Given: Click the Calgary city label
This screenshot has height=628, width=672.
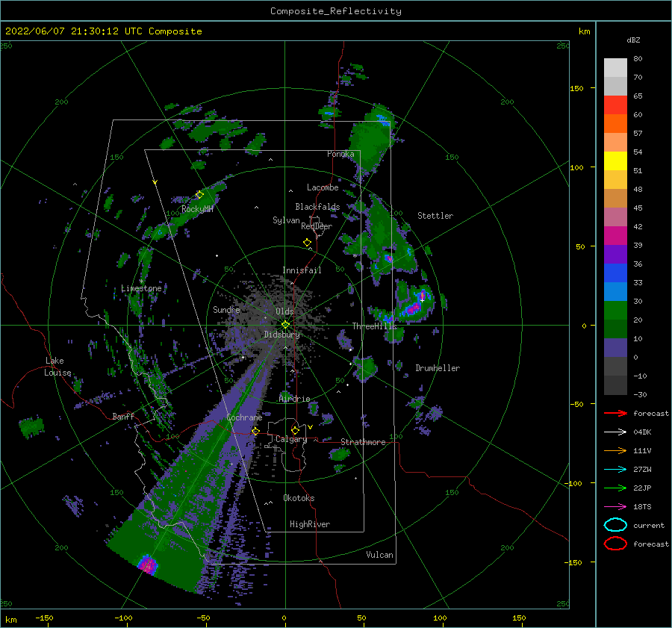Looking at the screenshot, I should [291, 439].
